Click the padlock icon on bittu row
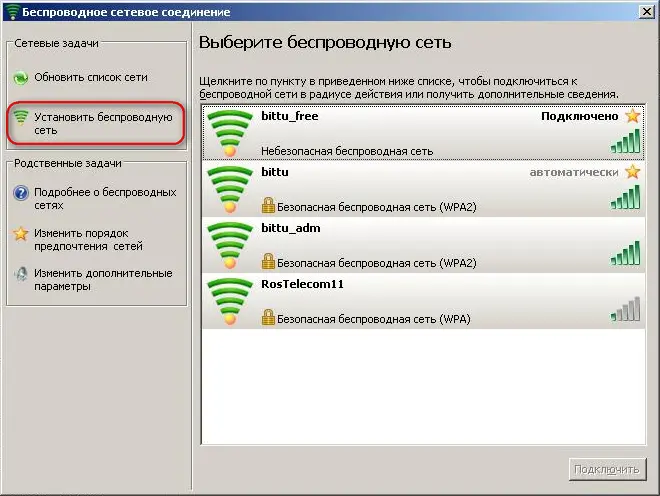Viewport: 660px width, 496px height. 268,205
